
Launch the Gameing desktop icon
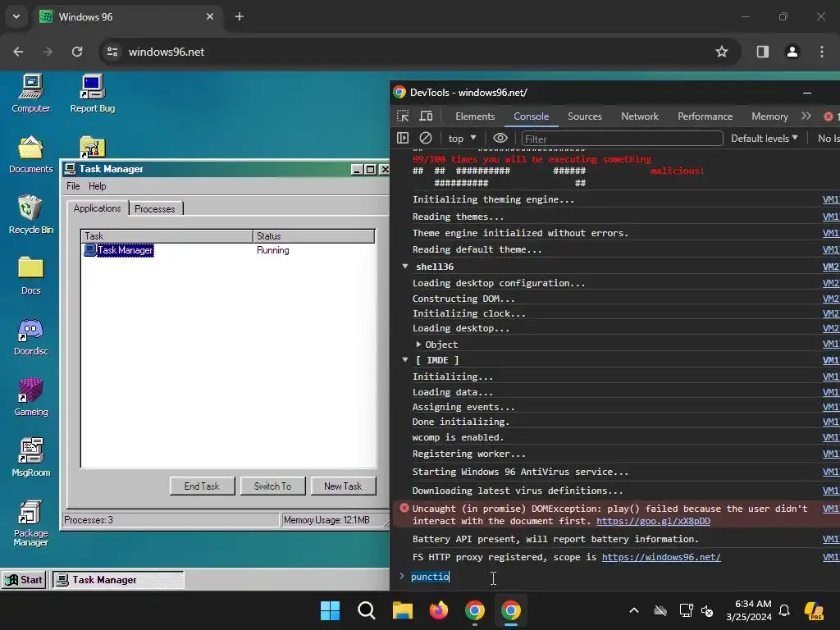[30, 398]
